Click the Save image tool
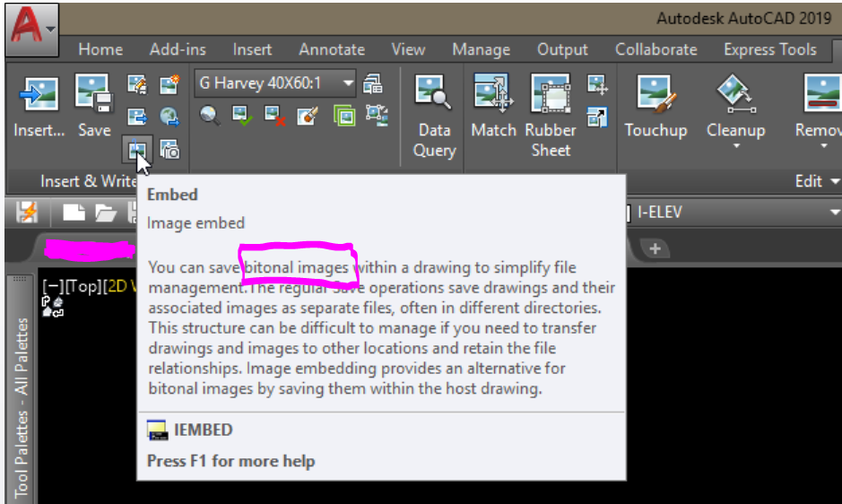The width and height of the screenshot is (842, 504). pos(94,108)
